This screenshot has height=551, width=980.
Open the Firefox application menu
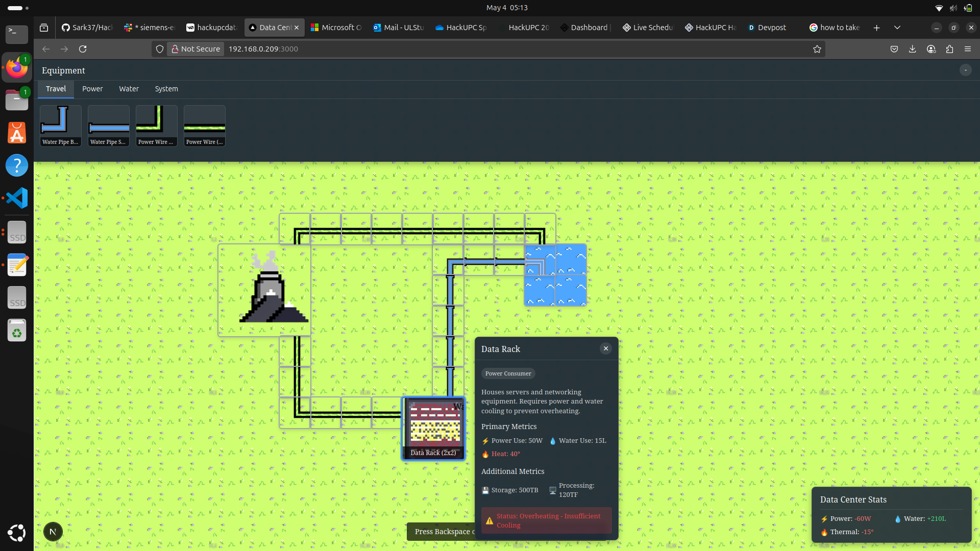(x=967, y=49)
